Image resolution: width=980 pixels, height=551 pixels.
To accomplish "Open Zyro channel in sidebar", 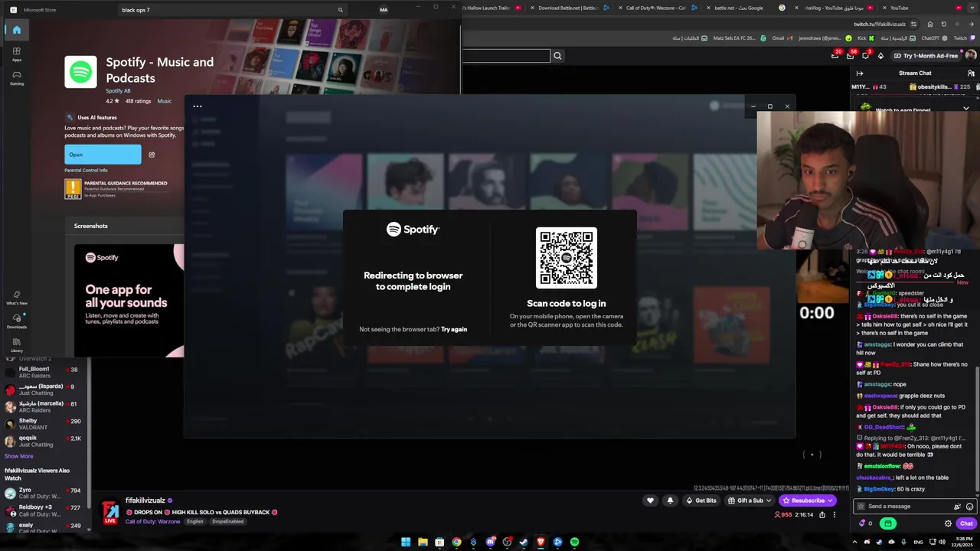I will 44,493.
